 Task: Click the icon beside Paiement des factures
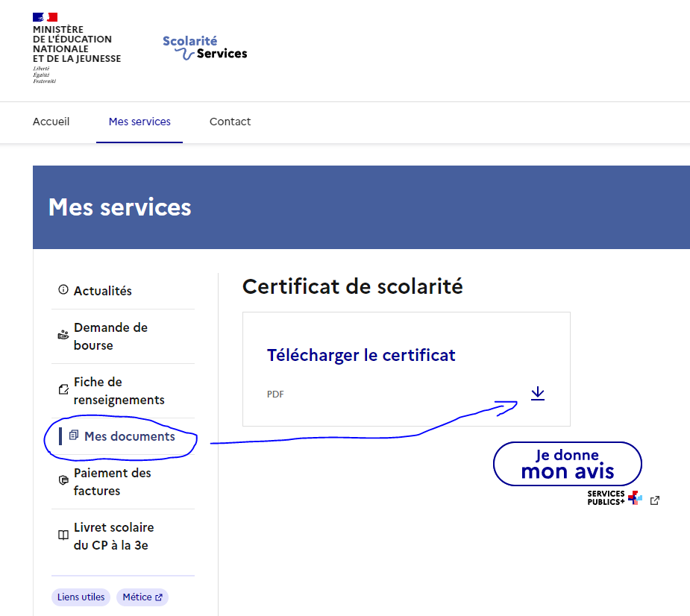pyautogui.click(x=63, y=481)
